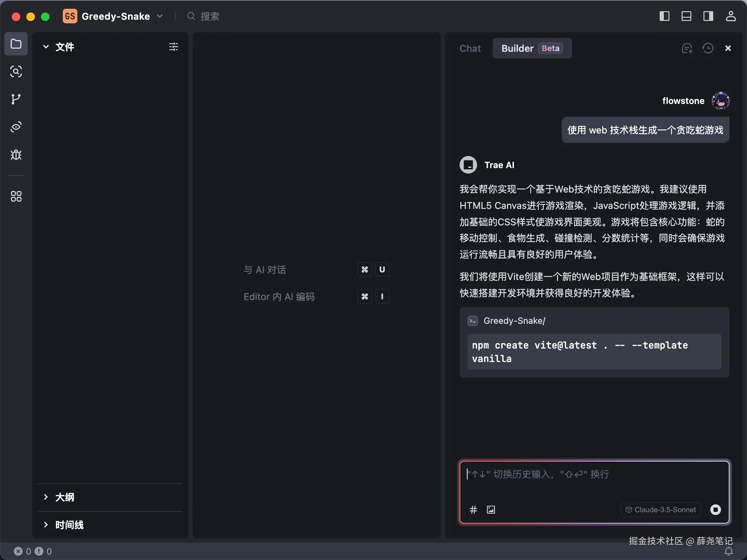Open the file explorer sidebar icon

pyautogui.click(x=16, y=44)
